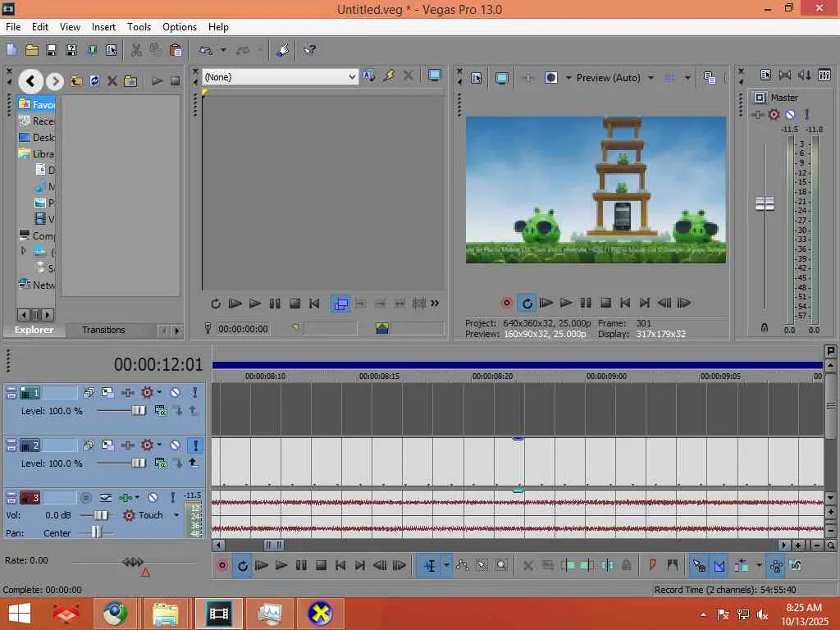The height and width of the screenshot is (630, 840).
Task: Open the Insert menu
Action: point(103,27)
